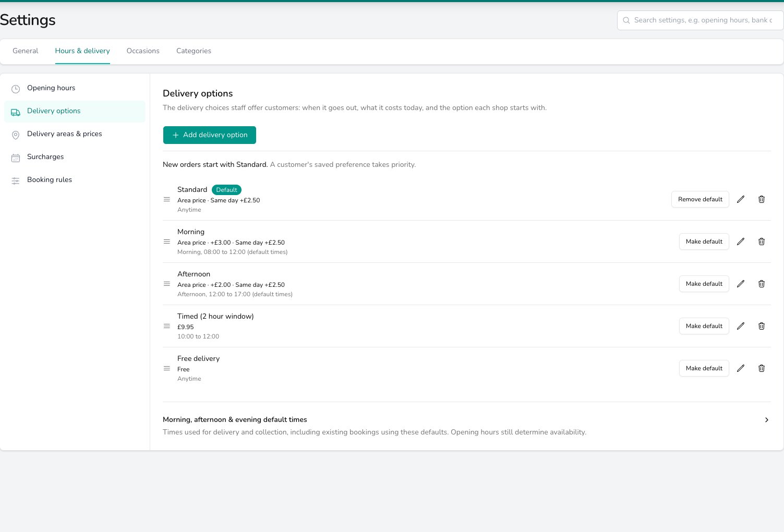Click the text 'New orders start with Standard.'
This screenshot has width=784, height=532.
215,164
